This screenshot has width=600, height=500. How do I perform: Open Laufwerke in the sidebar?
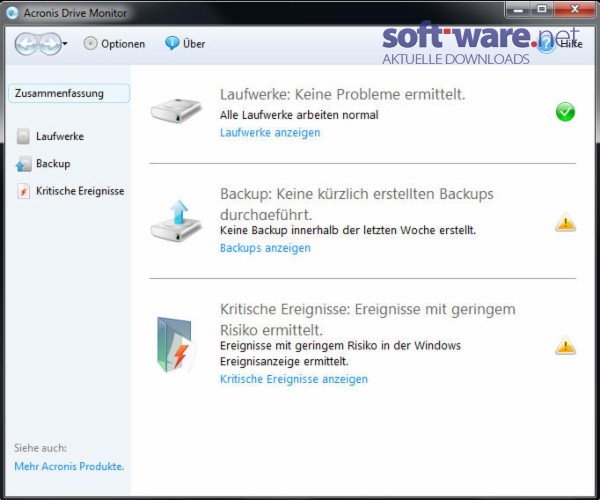(x=60, y=137)
